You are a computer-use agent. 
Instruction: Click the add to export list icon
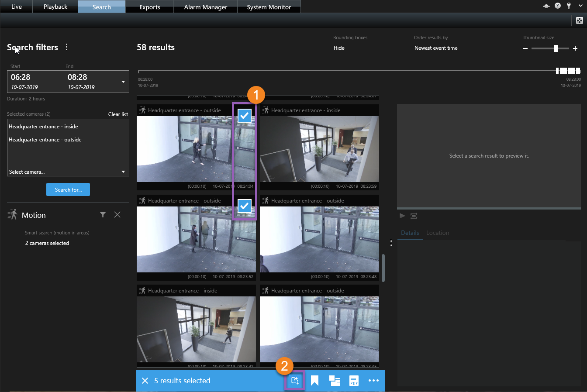[295, 381]
